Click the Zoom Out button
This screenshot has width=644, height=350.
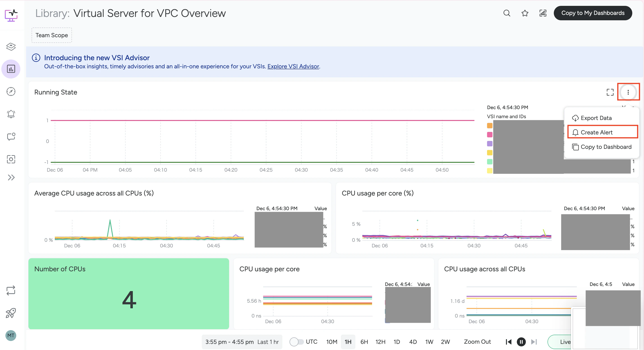coord(477,342)
